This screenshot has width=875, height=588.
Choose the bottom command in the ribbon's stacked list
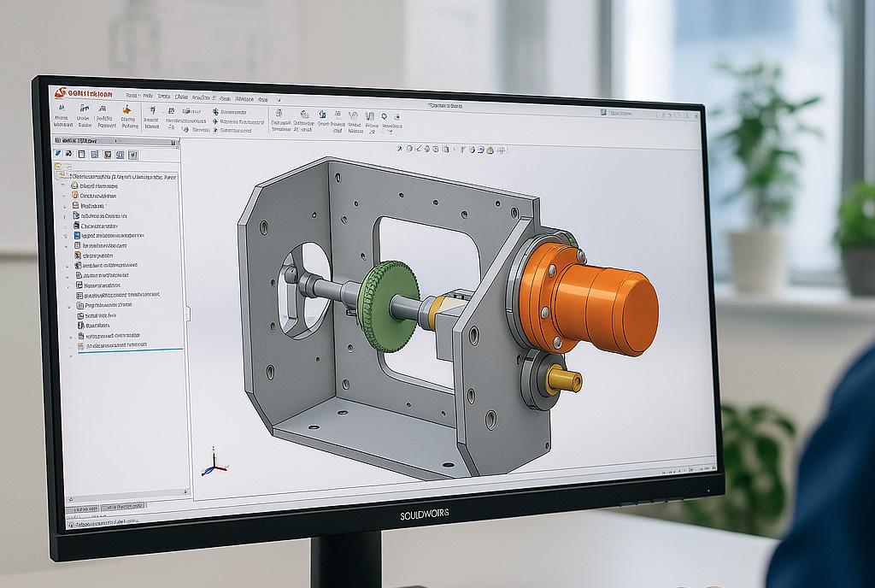(x=232, y=131)
